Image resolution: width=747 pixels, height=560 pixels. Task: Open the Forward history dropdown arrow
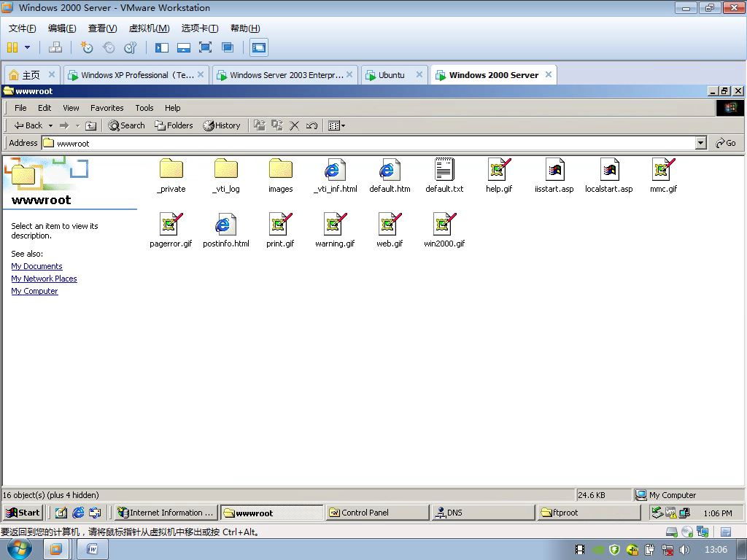[x=77, y=125]
